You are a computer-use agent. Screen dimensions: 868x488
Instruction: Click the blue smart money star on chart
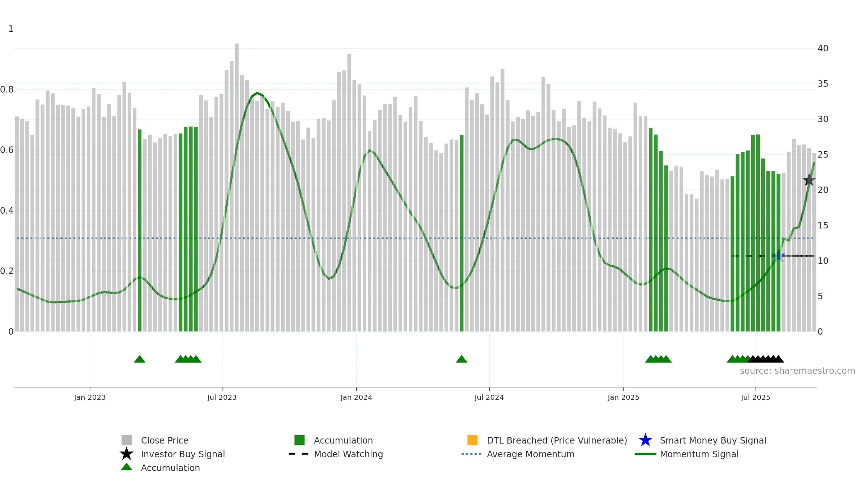click(778, 256)
